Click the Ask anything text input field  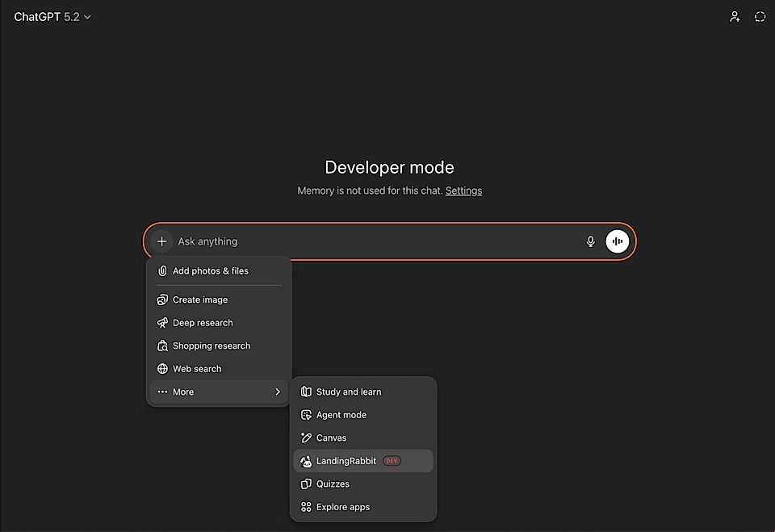(371, 241)
